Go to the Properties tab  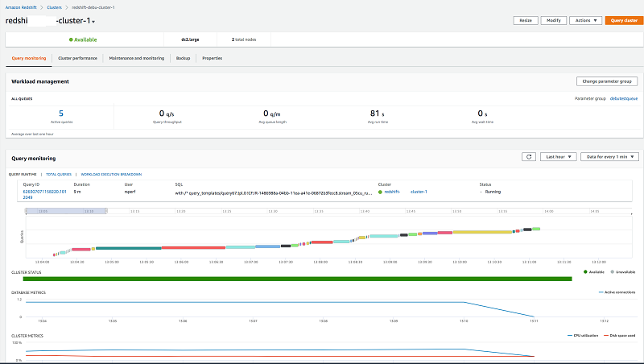pyautogui.click(x=212, y=58)
